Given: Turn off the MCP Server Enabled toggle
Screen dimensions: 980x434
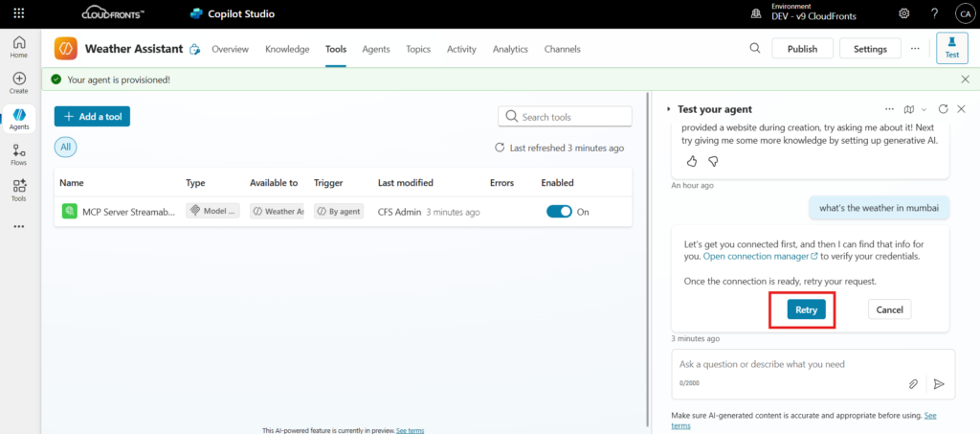Looking at the screenshot, I should [x=559, y=212].
